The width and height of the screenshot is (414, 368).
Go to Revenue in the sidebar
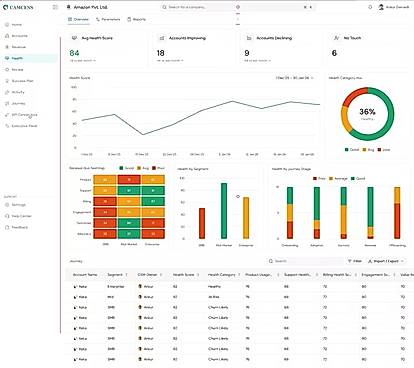18,47
